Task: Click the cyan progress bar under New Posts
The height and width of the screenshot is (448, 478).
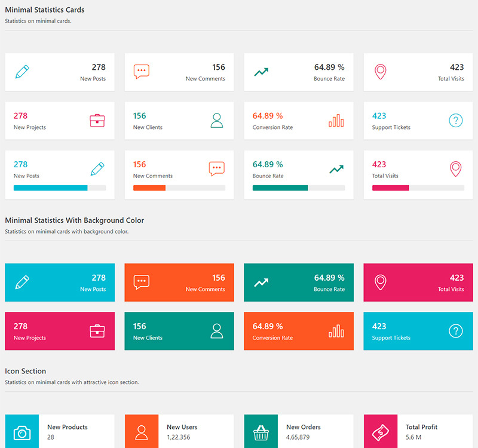Action: pos(50,188)
